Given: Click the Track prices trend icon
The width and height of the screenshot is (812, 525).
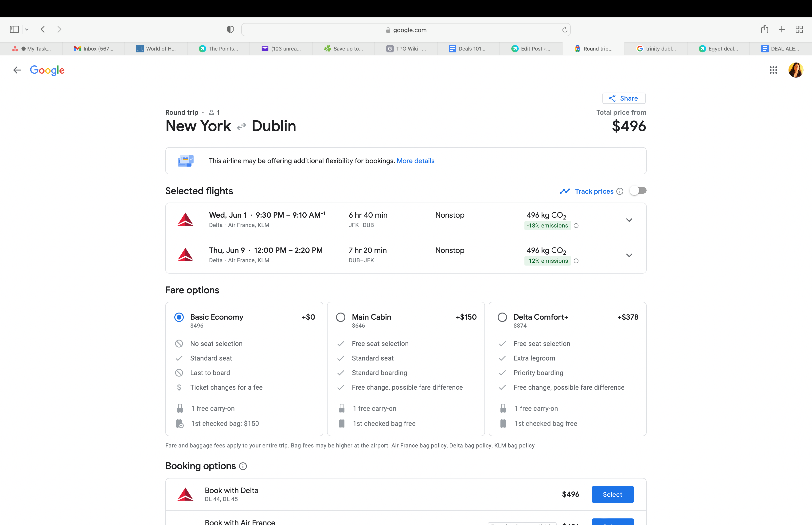Looking at the screenshot, I should coord(565,191).
